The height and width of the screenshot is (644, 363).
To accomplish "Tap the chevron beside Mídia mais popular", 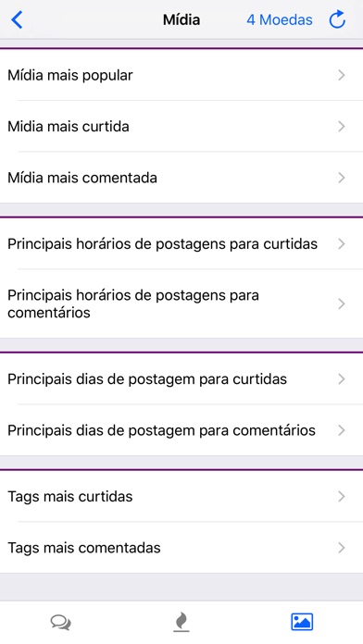I will pos(341,75).
